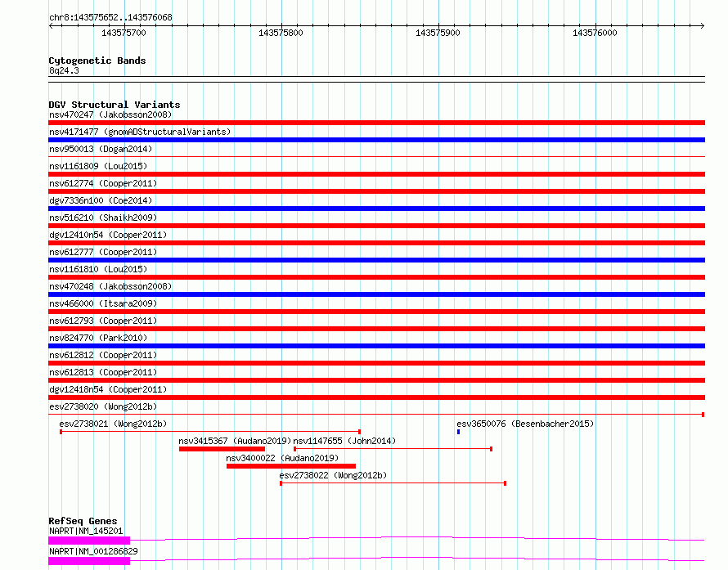The height and width of the screenshot is (570, 728).
Task: Open variant nsv4171477 (gnomADStructuralVariants)
Action: click(x=140, y=132)
